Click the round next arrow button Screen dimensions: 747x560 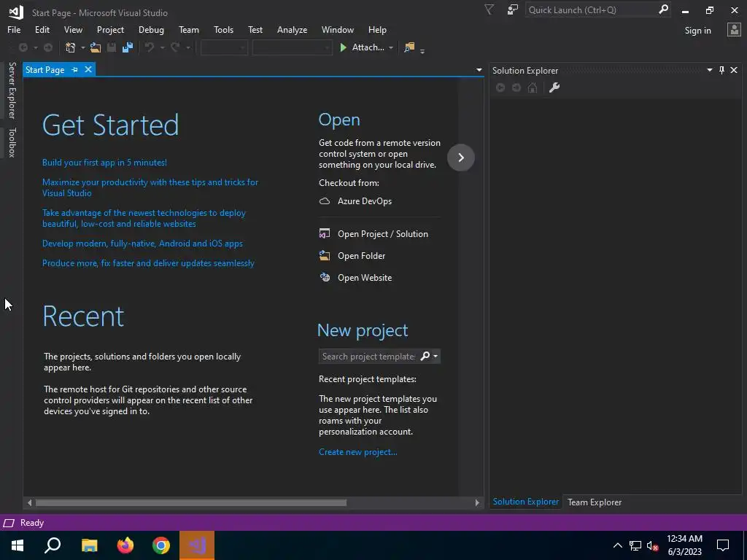461,157
